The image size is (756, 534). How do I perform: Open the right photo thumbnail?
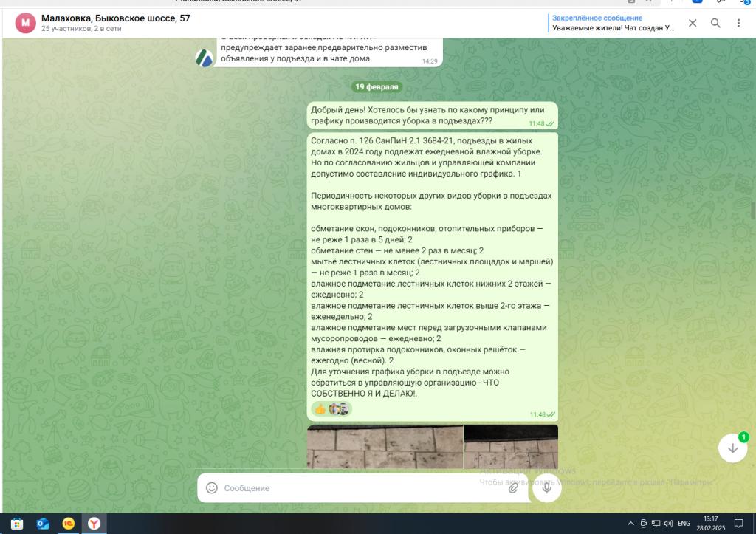pyautogui.click(x=511, y=446)
